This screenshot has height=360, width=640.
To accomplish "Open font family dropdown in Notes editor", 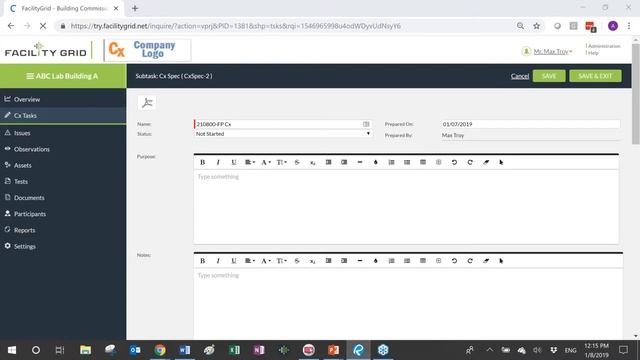I will [266, 261].
